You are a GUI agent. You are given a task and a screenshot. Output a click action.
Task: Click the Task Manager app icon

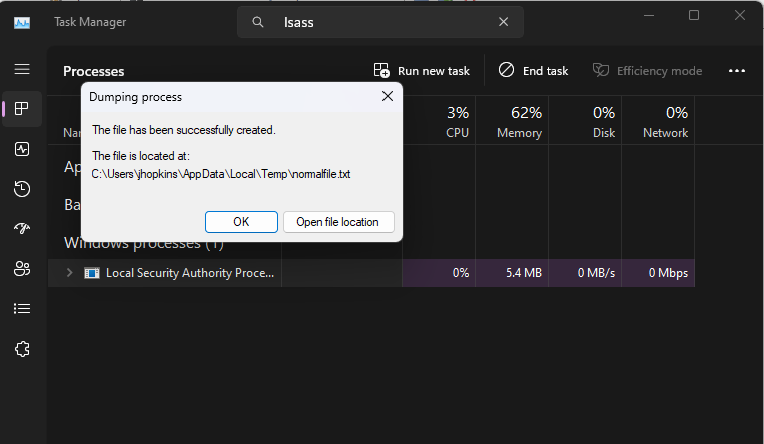point(22,22)
